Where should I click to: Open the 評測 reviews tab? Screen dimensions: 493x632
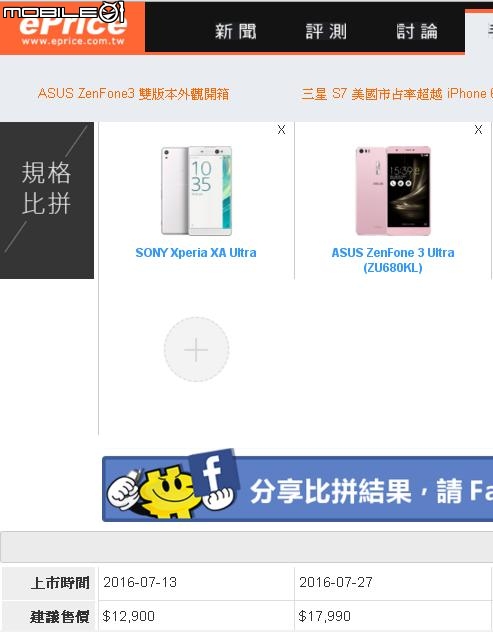pos(326,31)
